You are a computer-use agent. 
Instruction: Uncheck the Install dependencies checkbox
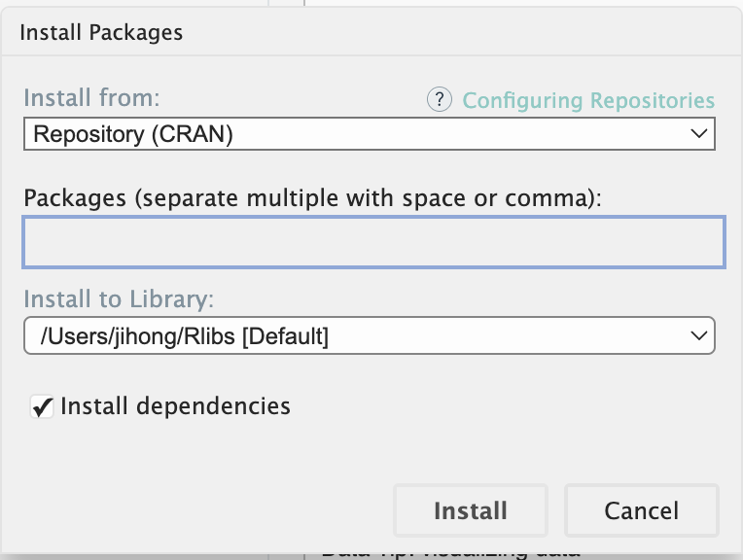(x=42, y=406)
